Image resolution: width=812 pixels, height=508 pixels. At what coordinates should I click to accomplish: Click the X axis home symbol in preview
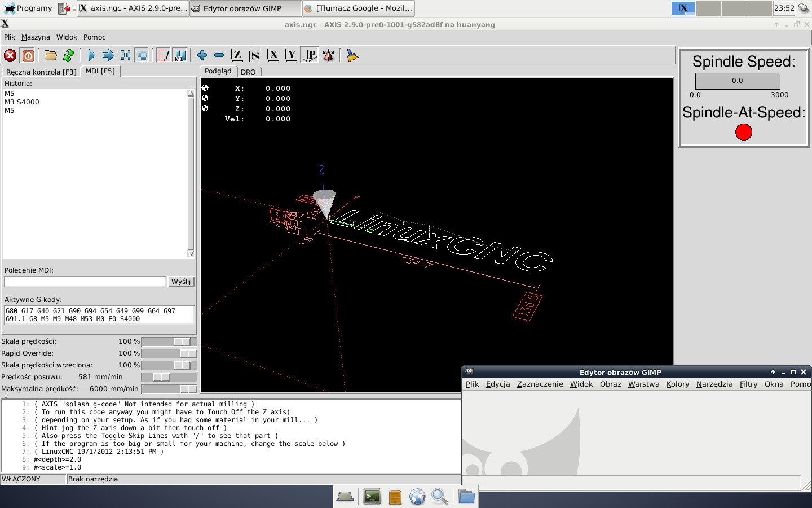(x=205, y=88)
